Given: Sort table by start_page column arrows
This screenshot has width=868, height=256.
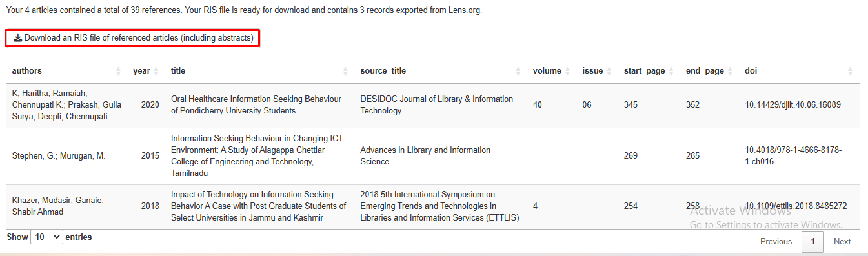Looking at the screenshot, I should pyautogui.click(x=671, y=71).
